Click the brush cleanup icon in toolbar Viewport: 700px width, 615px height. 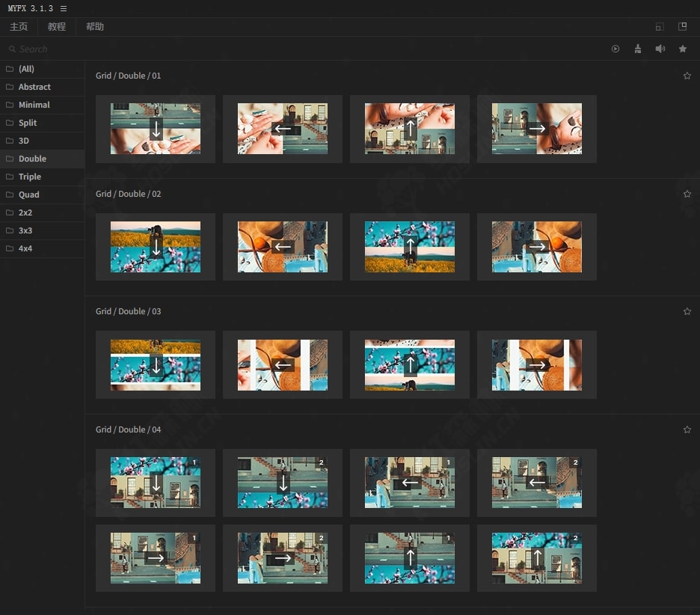(638, 49)
